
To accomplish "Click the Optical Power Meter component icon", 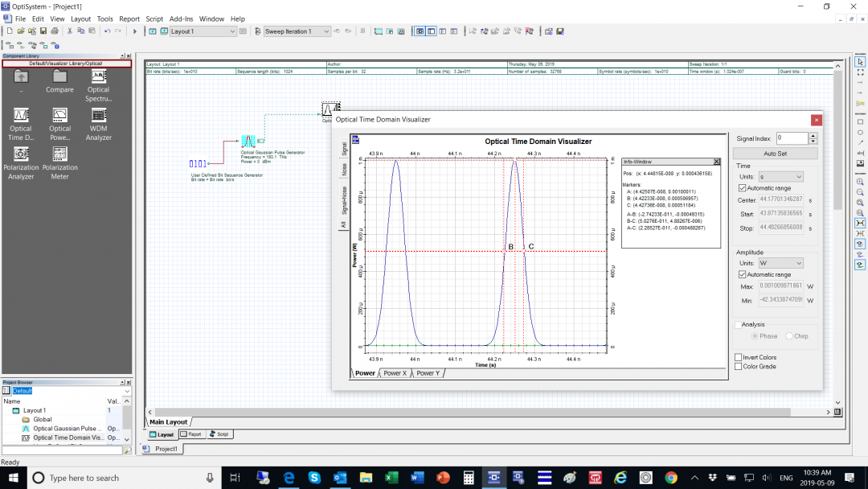I will (x=60, y=115).
